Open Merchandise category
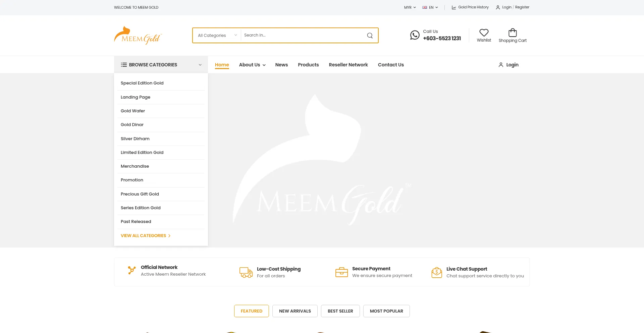The image size is (644, 333). 135,166
